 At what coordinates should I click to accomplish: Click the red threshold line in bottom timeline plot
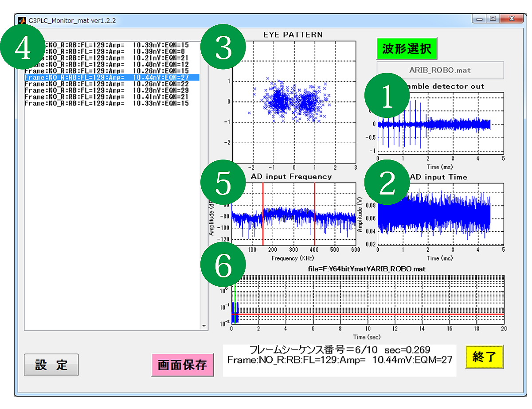(x=368, y=314)
